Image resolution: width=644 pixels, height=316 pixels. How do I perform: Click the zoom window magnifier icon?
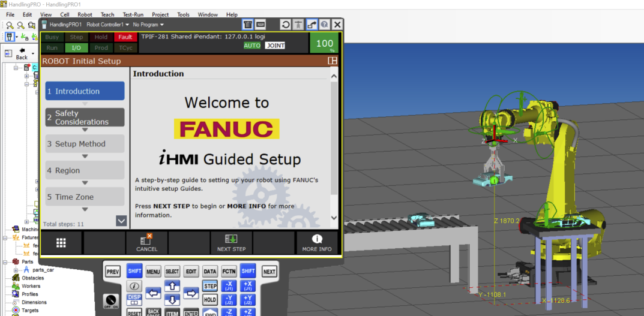point(31,25)
